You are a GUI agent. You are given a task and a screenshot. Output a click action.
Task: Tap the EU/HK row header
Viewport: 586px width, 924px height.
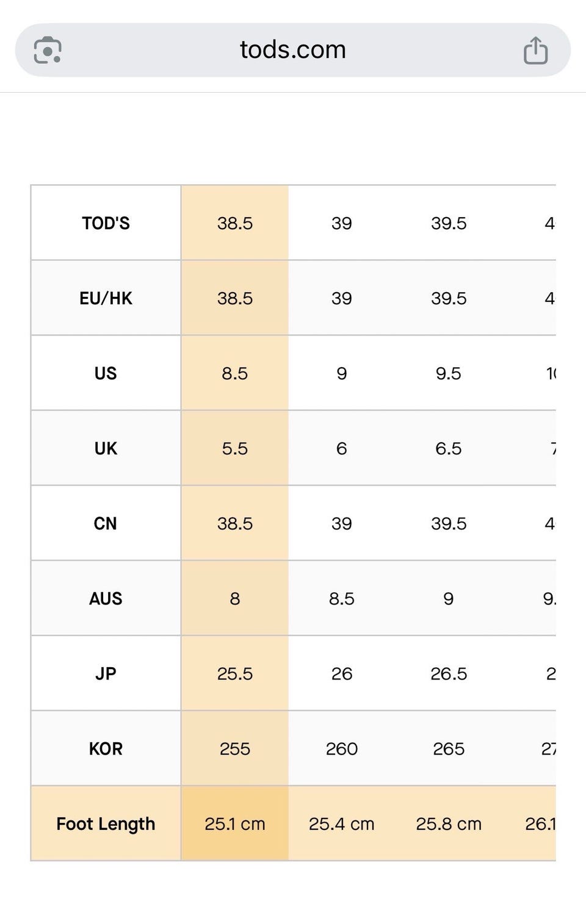pos(106,298)
